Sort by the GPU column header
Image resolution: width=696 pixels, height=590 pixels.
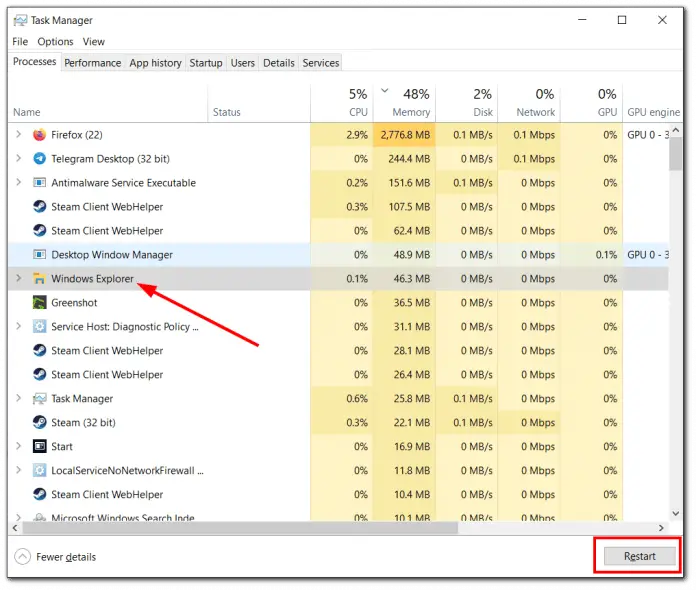click(x=591, y=103)
